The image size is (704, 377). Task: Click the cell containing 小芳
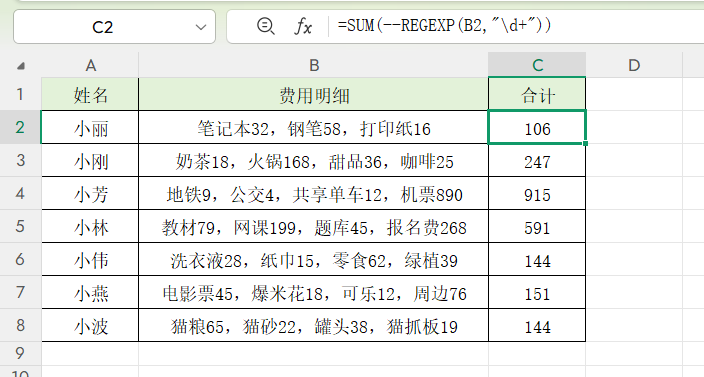pos(90,193)
